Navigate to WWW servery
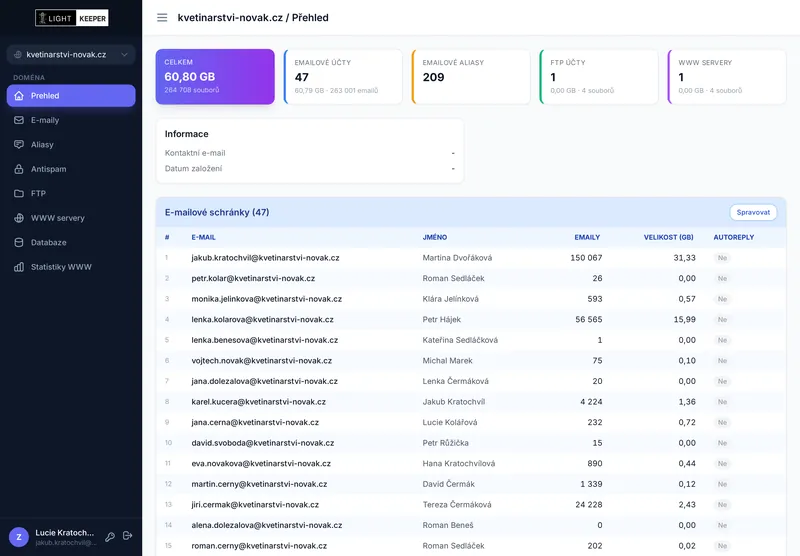 71,218
